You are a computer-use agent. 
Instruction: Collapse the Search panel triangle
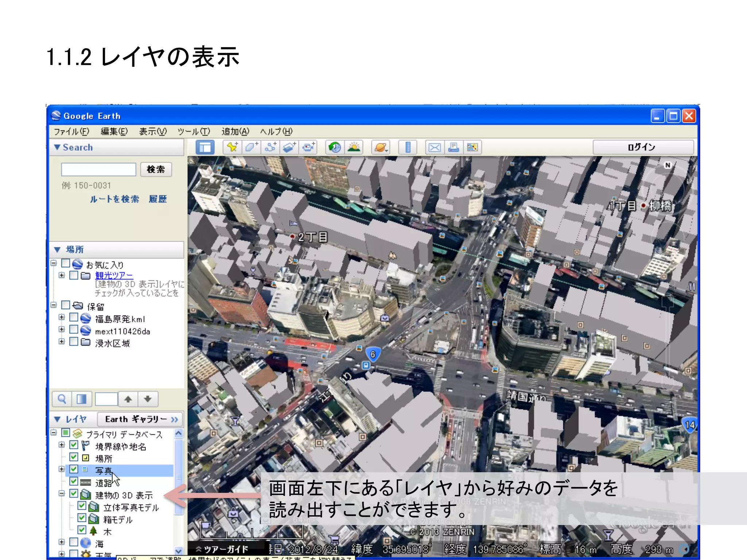[57, 147]
